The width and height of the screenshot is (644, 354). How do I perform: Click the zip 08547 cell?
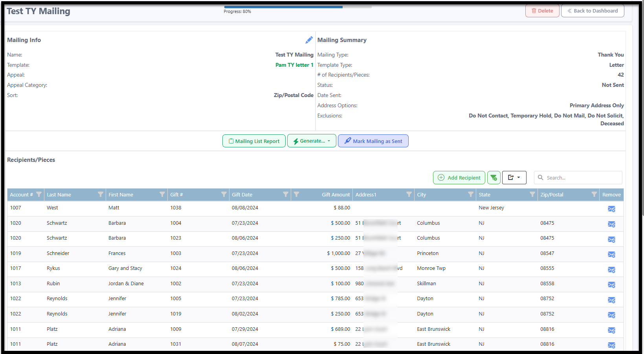tap(547, 253)
